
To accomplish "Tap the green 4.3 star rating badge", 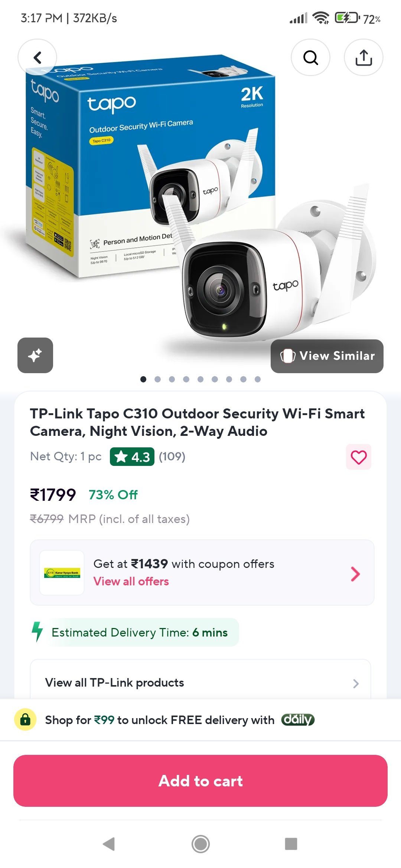I will click(x=132, y=457).
